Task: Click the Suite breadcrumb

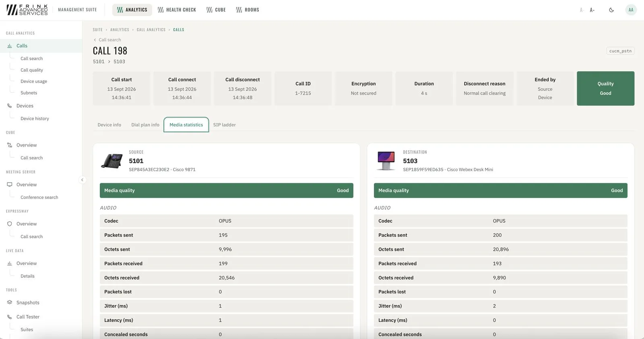Action: [98, 30]
